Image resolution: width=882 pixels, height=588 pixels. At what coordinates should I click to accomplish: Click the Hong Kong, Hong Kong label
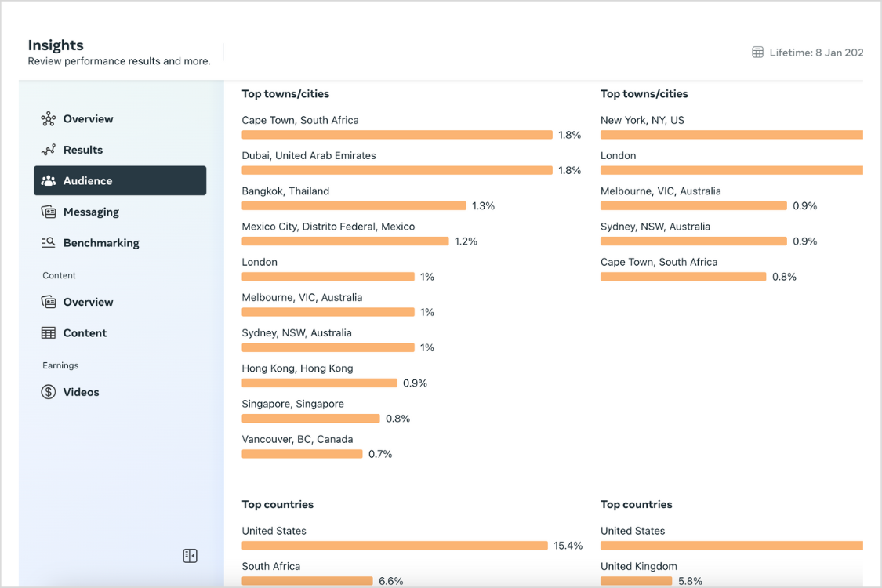pos(298,368)
